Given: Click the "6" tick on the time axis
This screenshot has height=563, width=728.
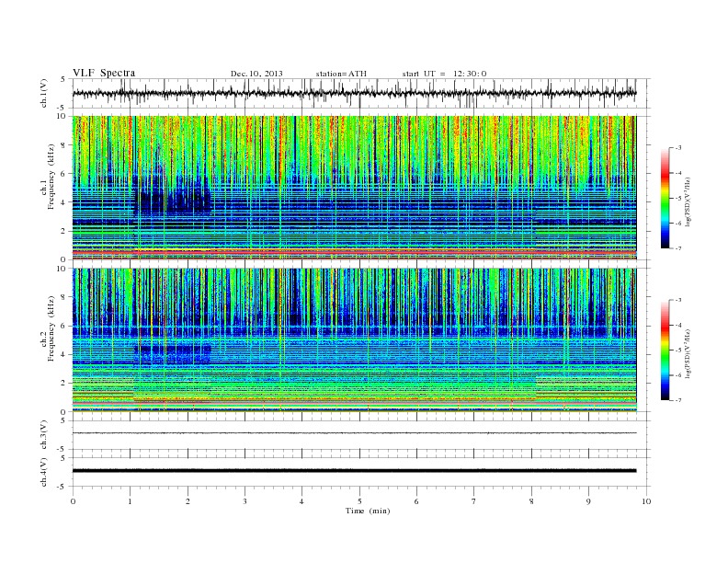Looking at the screenshot, I should point(416,501).
